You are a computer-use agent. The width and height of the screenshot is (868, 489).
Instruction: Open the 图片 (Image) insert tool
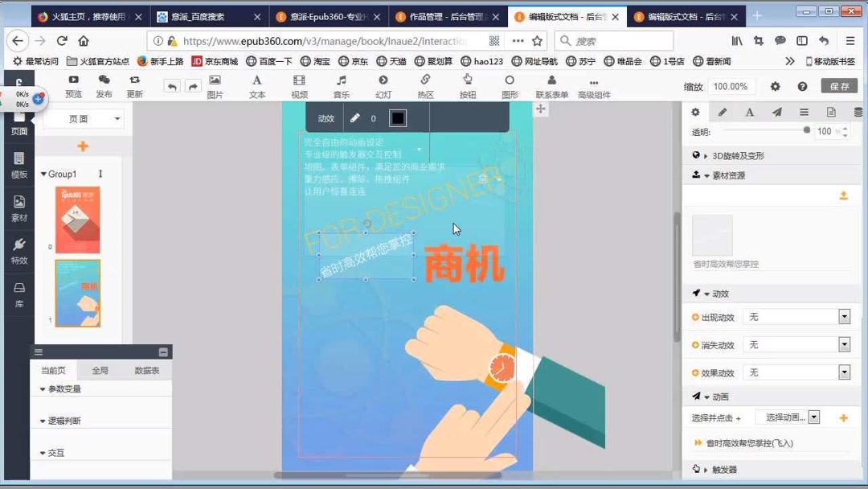(214, 86)
